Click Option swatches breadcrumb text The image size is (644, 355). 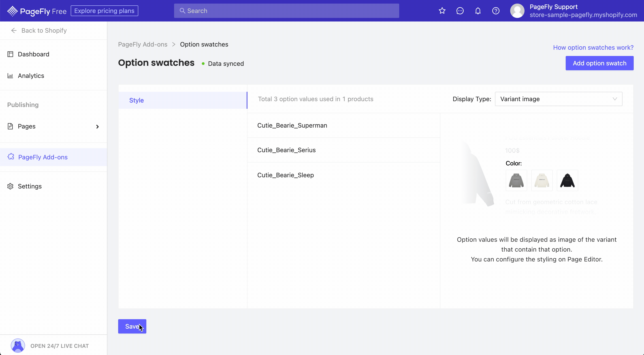(204, 44)
